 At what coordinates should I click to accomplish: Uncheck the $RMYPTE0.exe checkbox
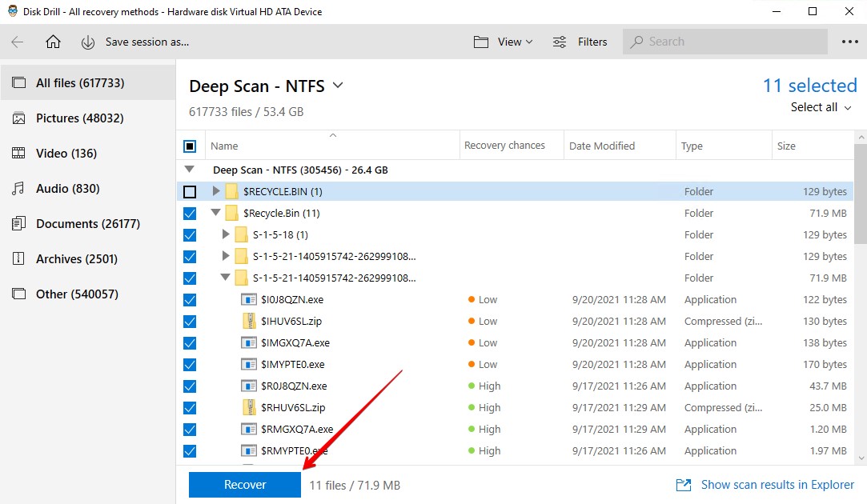click(x=190, y=451)
